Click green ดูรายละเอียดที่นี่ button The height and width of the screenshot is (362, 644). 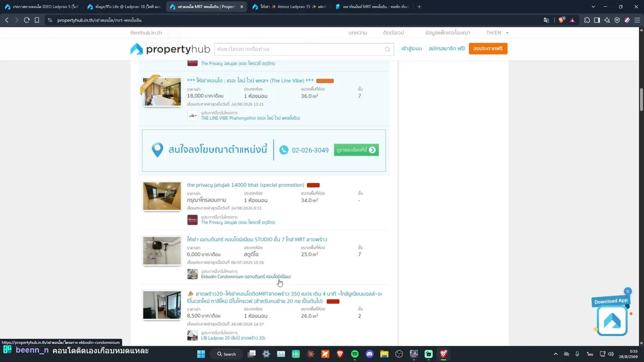(x=356, y=150)
